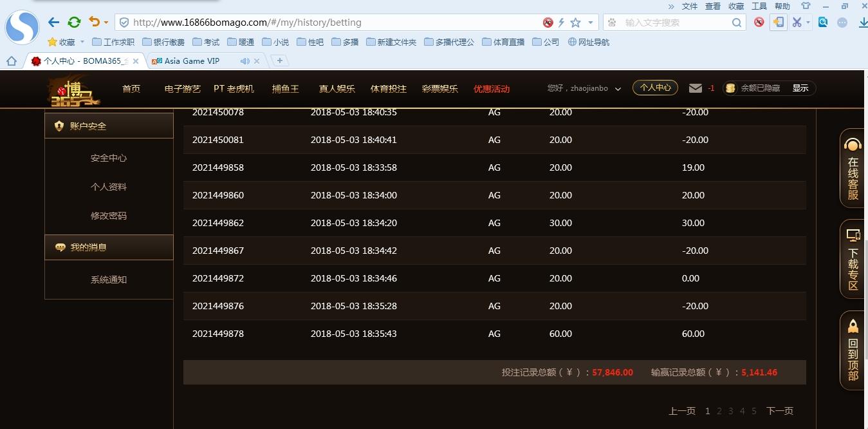Open the 帮助 menu
The width and height of the screenshot is (868, 429).
pos(782,6)
